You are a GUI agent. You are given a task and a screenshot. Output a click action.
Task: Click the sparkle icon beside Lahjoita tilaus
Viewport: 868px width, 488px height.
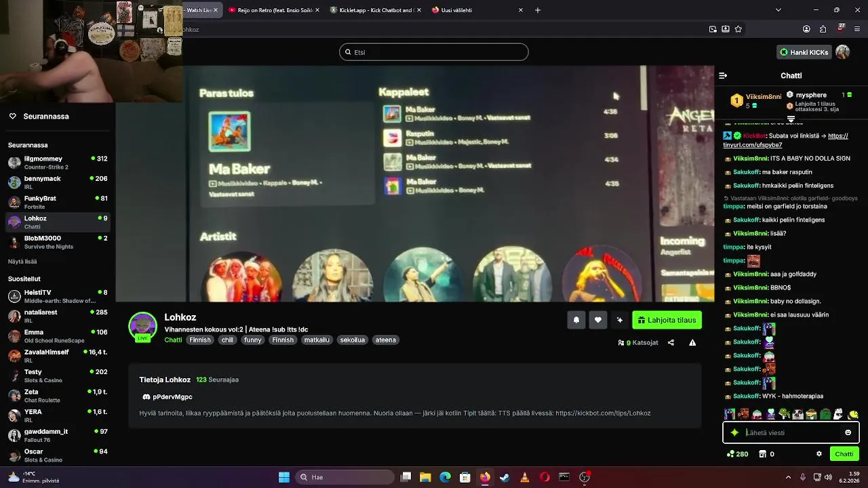[x=619, y=320]
